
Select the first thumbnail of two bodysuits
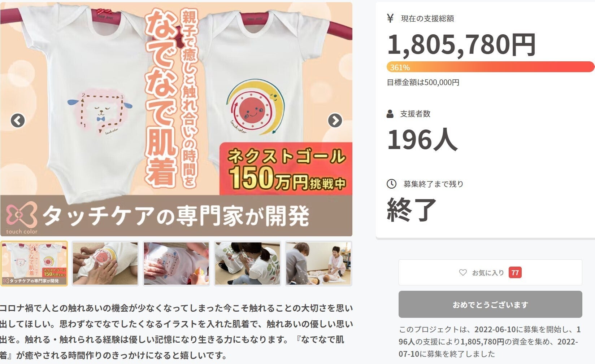pyautogui.click(x=34, y=264)
